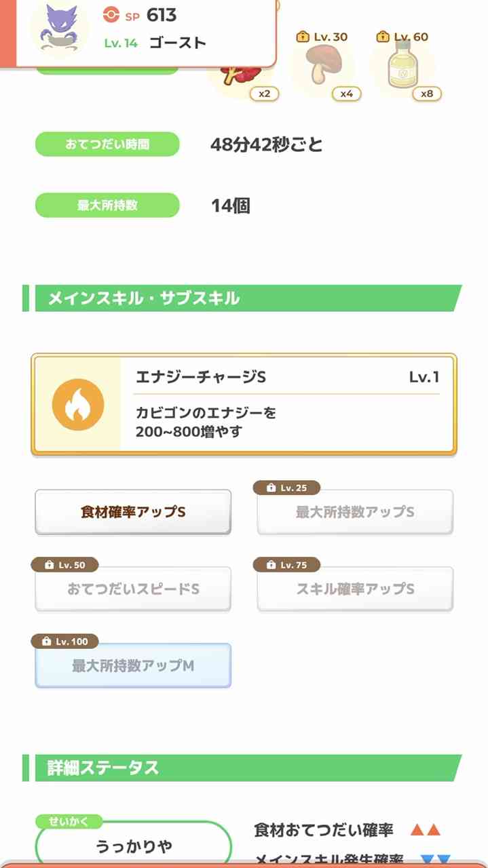Tap the Lv. 100 lock badge
The width and height of the screenshot is (488, 868).
[x=65, y=641]
